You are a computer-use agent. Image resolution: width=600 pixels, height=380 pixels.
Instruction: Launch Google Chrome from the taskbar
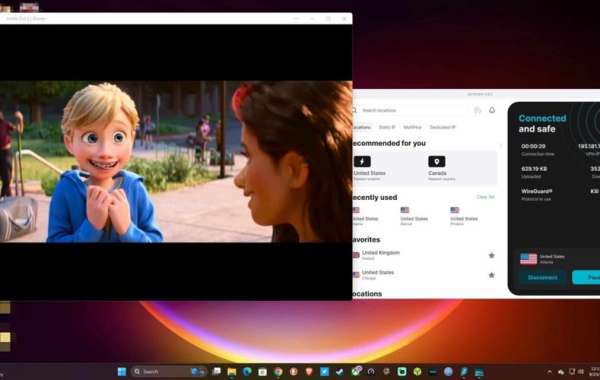[278, 372]
